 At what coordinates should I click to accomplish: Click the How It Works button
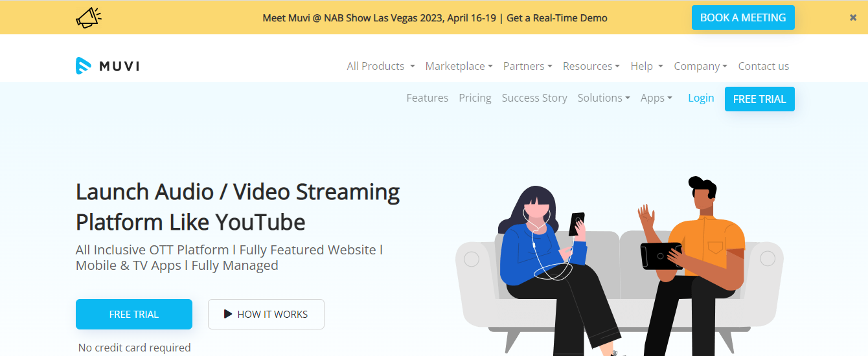tap(266, 314)
